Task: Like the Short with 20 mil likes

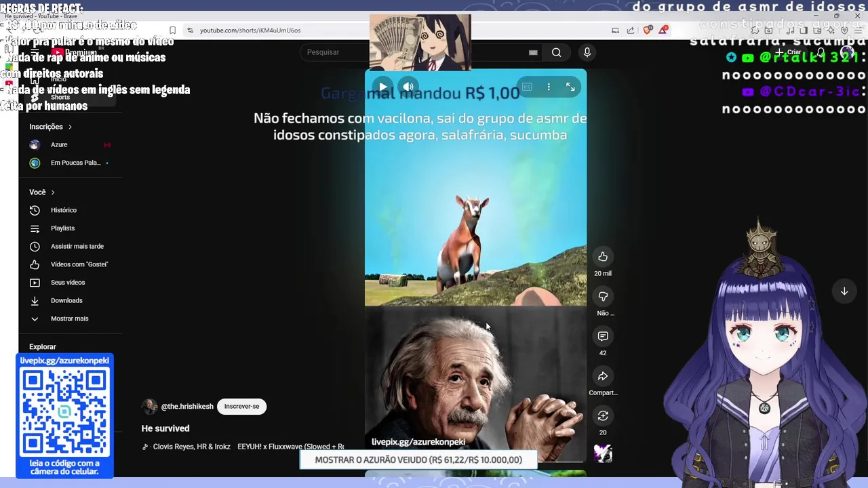Action: point(603,256)
